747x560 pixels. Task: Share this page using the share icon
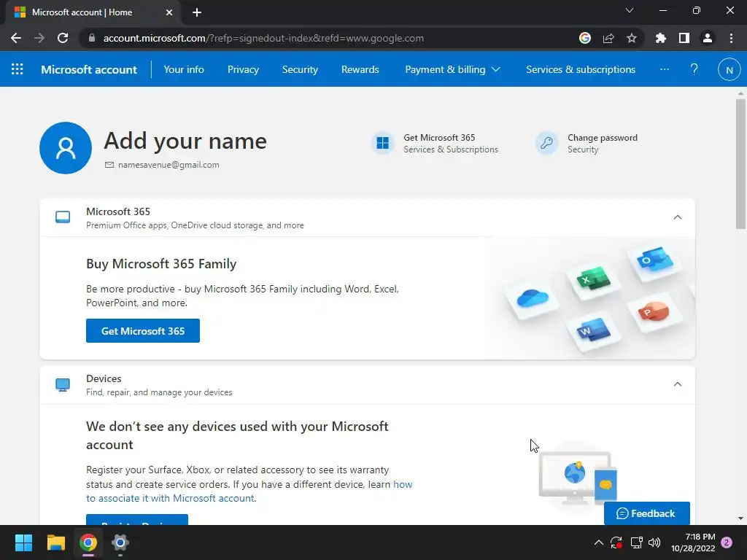click(x=608, y=38)
